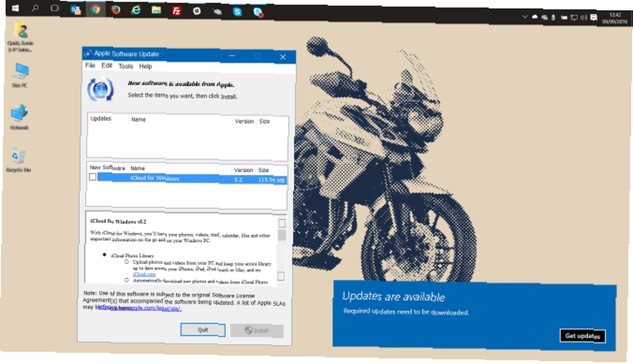Open the apple.com/legal/sla link

click(140, 308)
